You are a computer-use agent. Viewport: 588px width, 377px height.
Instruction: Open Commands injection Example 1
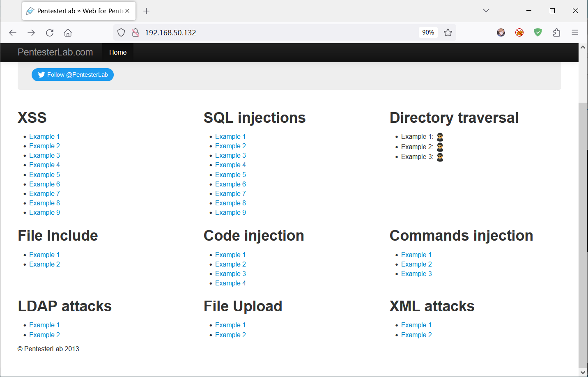(416, 255)
